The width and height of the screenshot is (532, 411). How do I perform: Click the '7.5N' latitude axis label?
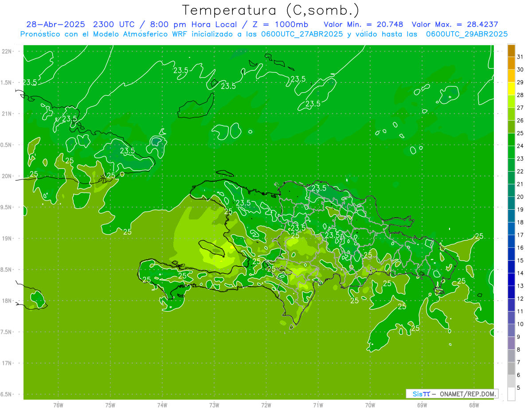coord(6,332)
